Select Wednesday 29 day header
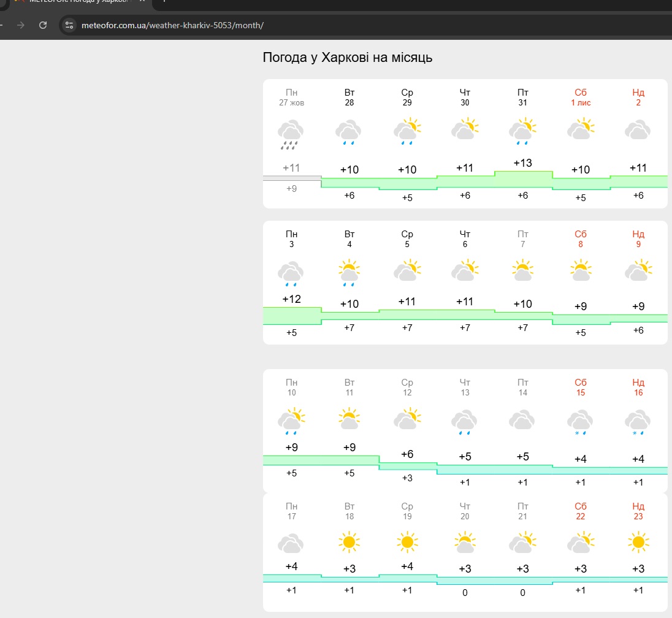Screen dimensions: 672x618 tap(407, 97)
